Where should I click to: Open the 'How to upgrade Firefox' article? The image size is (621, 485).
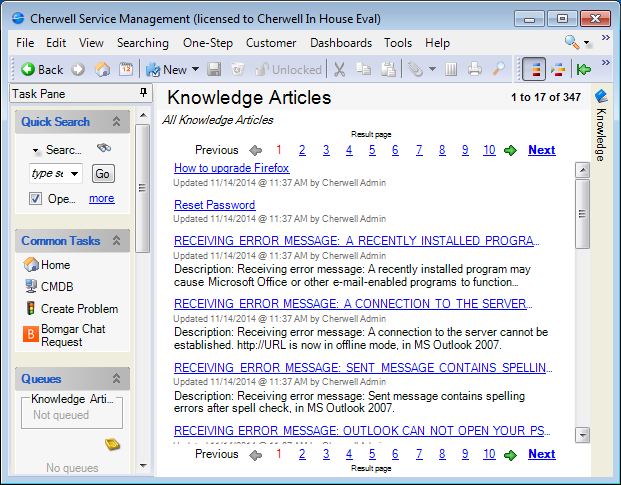(x=232, y=168)
